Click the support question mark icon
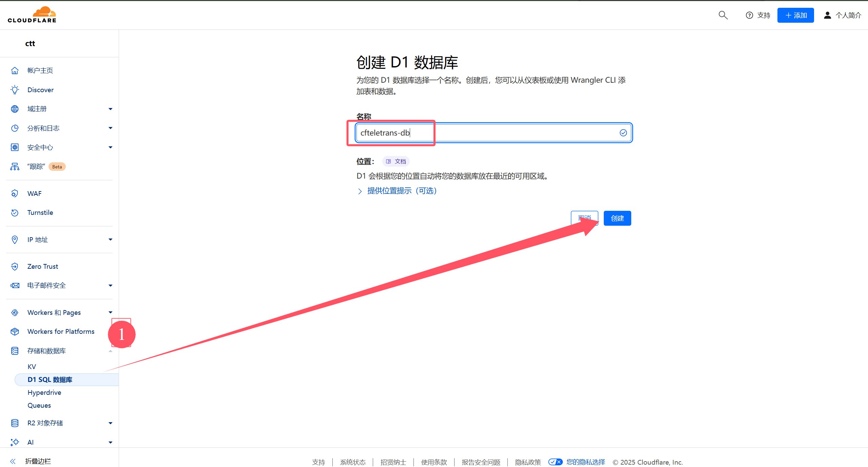Screen dimensions: 868x467 pos(749,15)
